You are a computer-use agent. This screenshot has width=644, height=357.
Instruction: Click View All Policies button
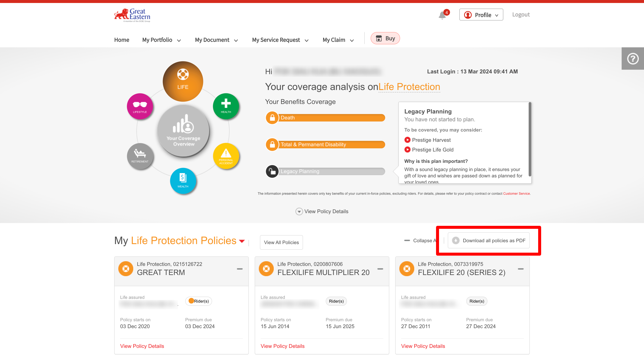click(281, 242)
